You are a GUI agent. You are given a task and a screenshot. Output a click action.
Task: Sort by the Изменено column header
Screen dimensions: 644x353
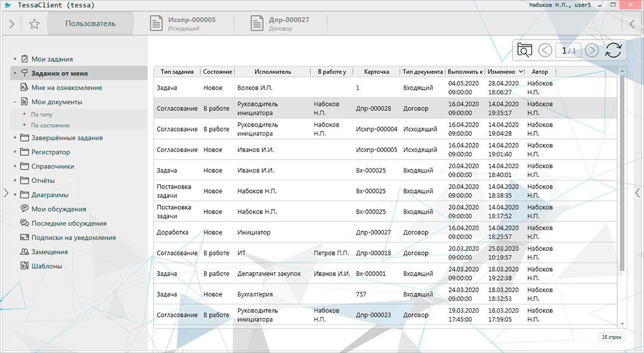[x=501, y=72]
